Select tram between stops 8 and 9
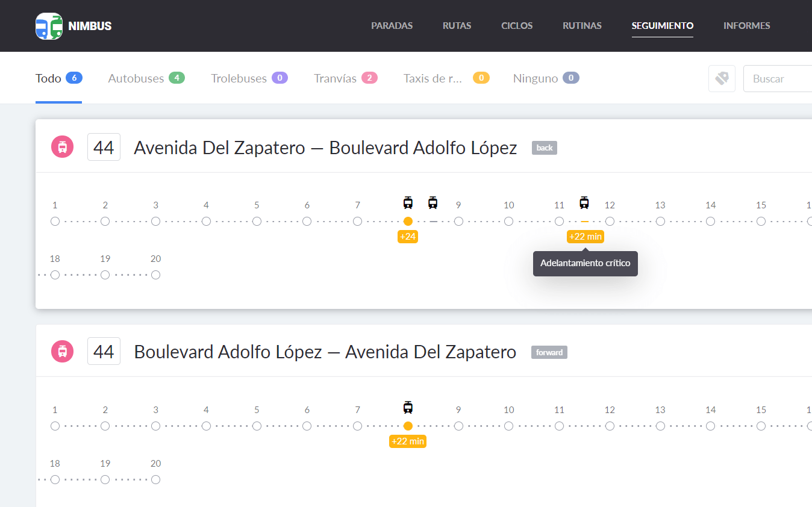This screenshot has height=507, width=812. point(433,202)
